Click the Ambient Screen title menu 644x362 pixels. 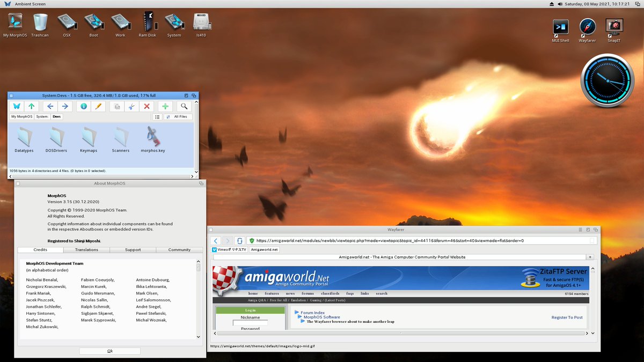click(x=30, y=4)
